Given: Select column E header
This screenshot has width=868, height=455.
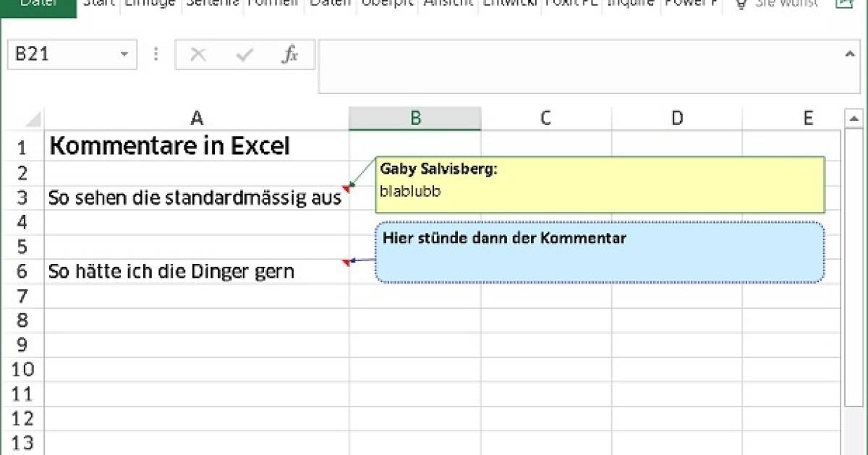Looking at the screenshot, I should click(x=792, y=119).
